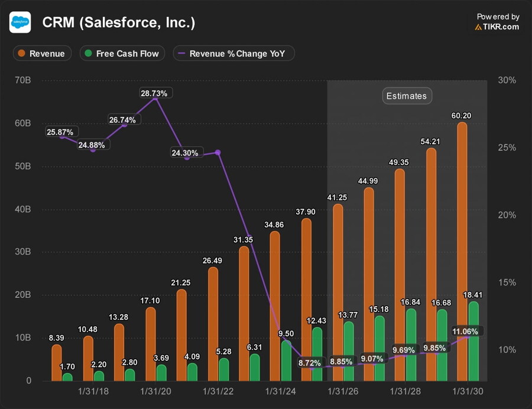532x409 pixels.
Task: Click the Salesforce cloud logo icon
Action: [20, 22]
